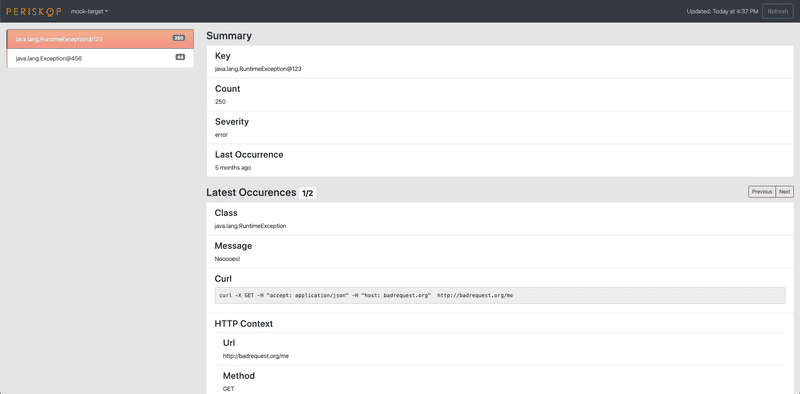The image size is (800, 394).
Task: Click the Updated timestamp text
Action: [722, 11]
